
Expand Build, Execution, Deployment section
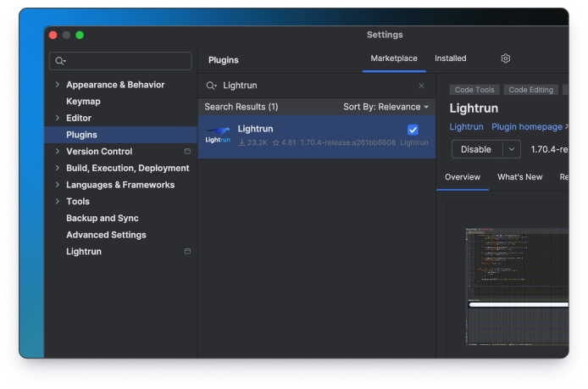tap(58, 168)
